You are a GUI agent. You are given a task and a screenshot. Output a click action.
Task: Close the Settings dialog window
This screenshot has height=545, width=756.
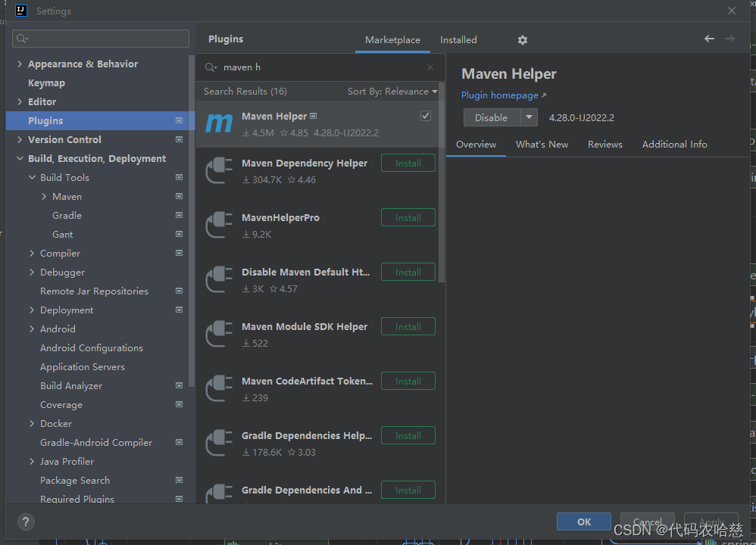(732, 11)
